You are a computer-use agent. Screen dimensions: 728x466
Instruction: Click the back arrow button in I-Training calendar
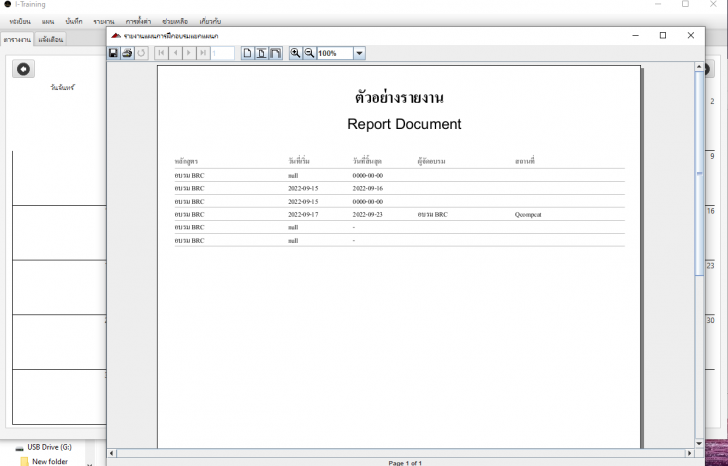click(x=23, y=69)
